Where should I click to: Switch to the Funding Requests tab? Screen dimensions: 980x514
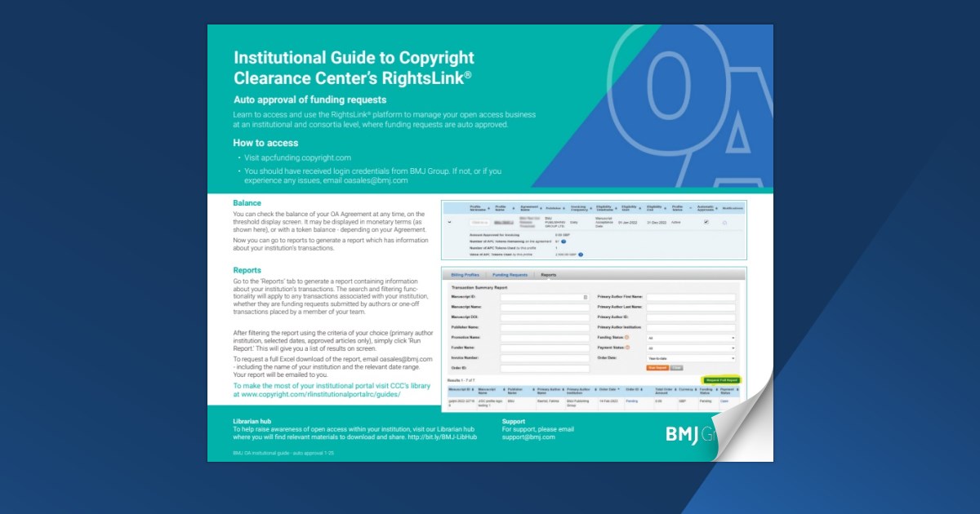510,274
